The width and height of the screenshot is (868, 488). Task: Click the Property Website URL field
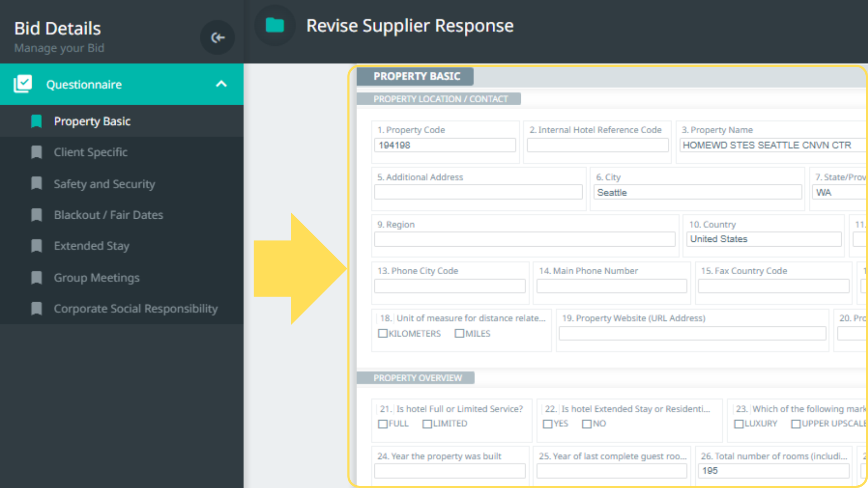[x=692, y=333]
